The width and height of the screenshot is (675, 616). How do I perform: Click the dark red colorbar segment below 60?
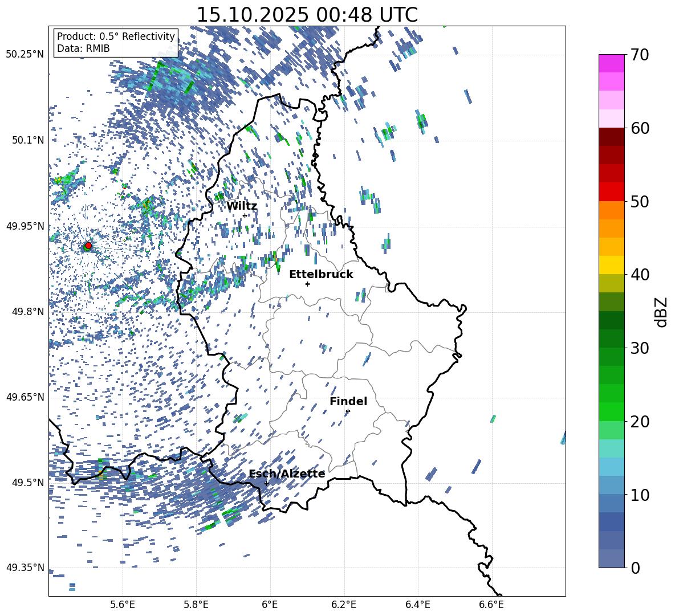(611, 137)
